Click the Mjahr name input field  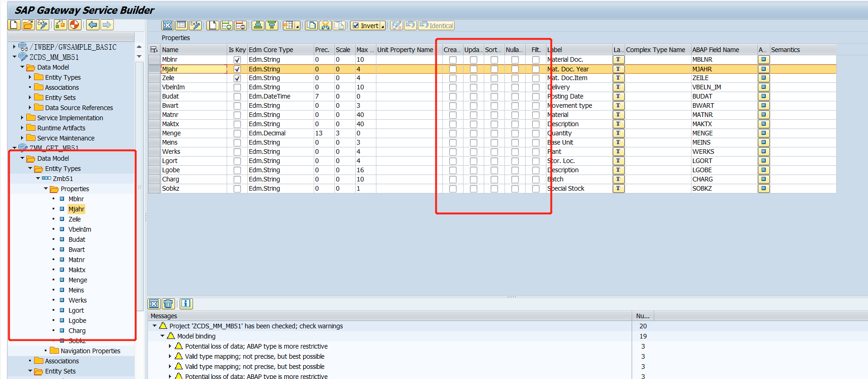coord(194,69)
